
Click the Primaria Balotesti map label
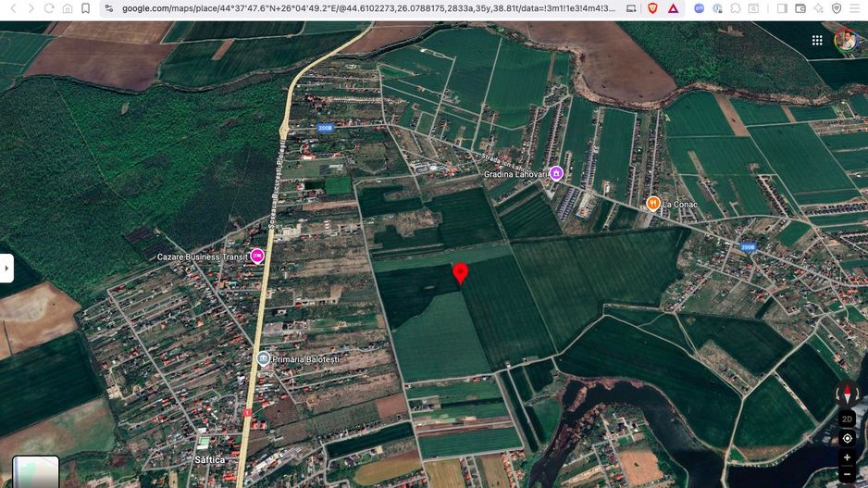click(x=305, y=359)
